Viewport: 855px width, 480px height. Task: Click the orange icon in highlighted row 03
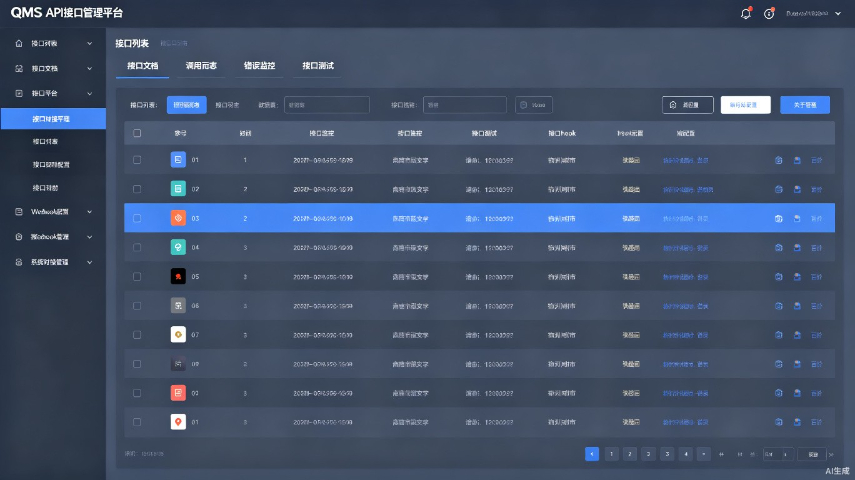click(178, 218)
